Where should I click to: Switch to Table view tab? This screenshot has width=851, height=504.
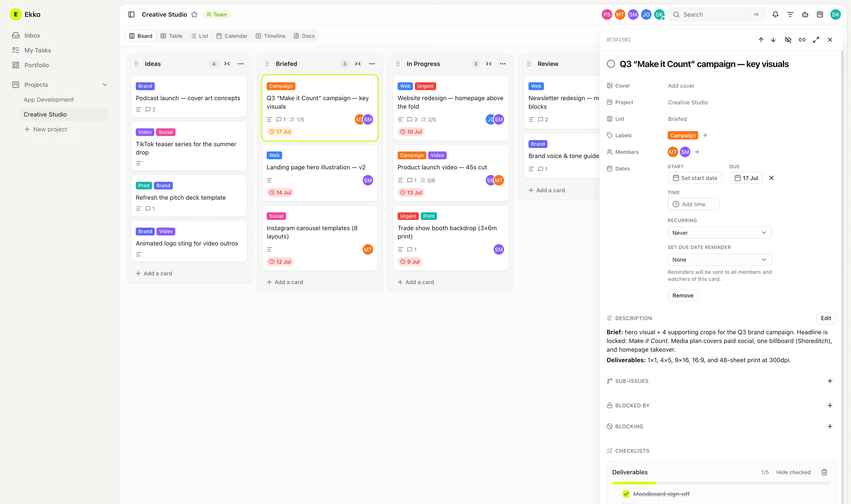172,36
